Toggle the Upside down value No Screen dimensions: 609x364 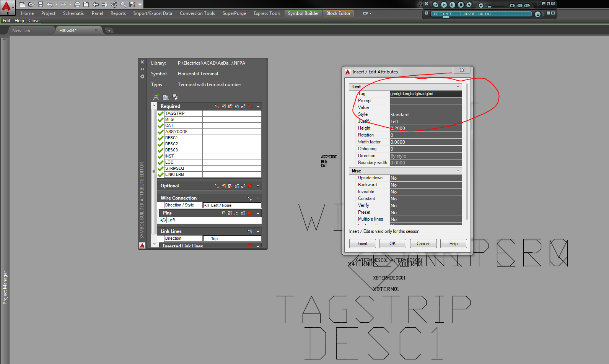pos(425,178)
